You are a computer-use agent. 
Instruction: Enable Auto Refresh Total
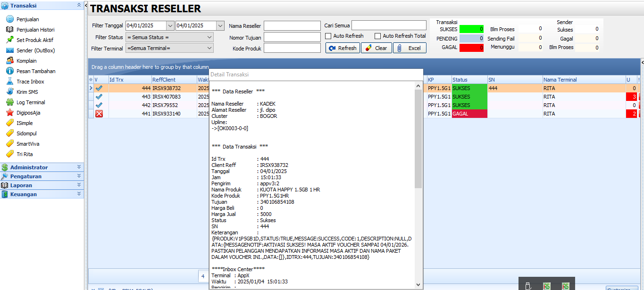[x=376, y=36]
